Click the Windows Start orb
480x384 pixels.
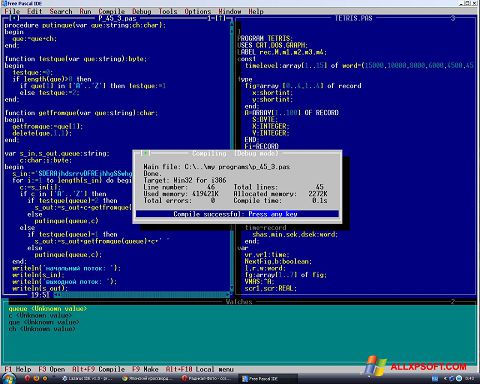8,378
